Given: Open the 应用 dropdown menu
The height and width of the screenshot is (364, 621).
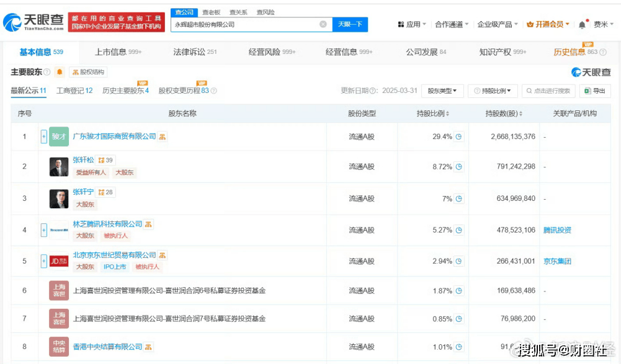Looking at the screenshot, I should pyautogui.click(x=413, y=25).
